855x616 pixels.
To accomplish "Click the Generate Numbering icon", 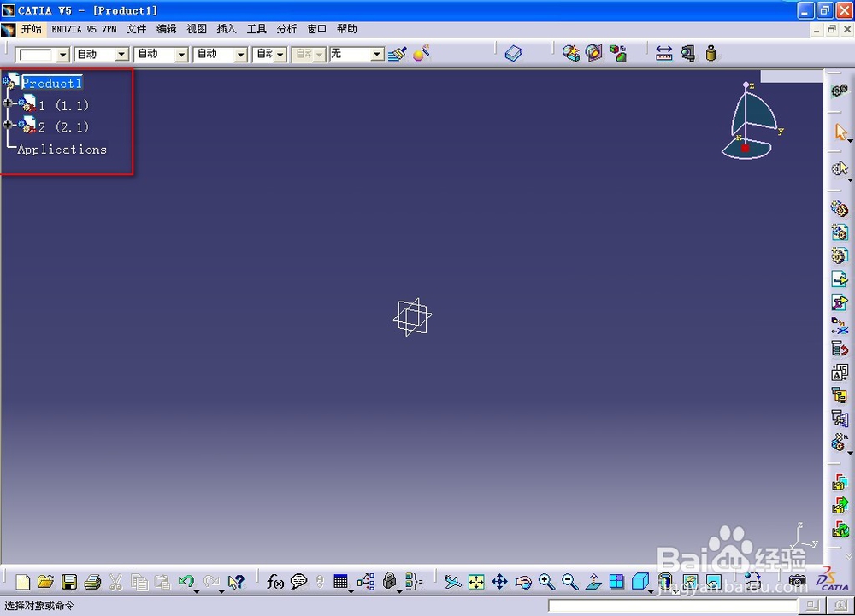I will (840, 373).
